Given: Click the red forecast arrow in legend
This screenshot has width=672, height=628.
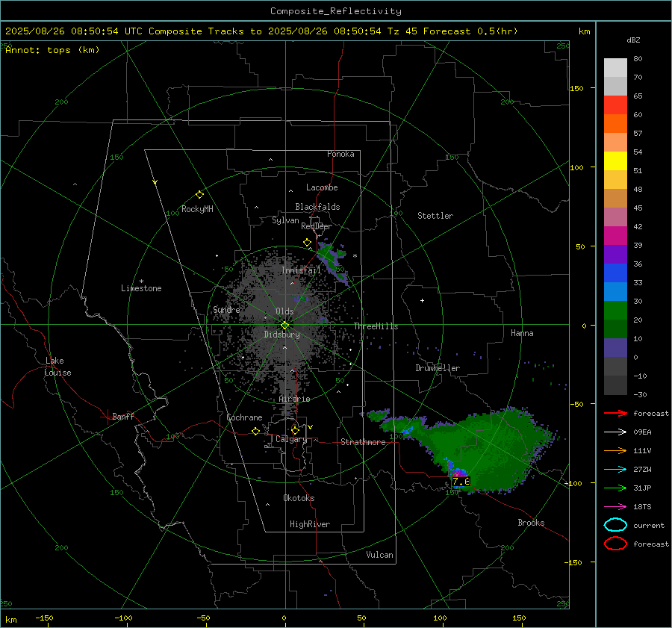Looking at the screenshot, I should 615,413.
